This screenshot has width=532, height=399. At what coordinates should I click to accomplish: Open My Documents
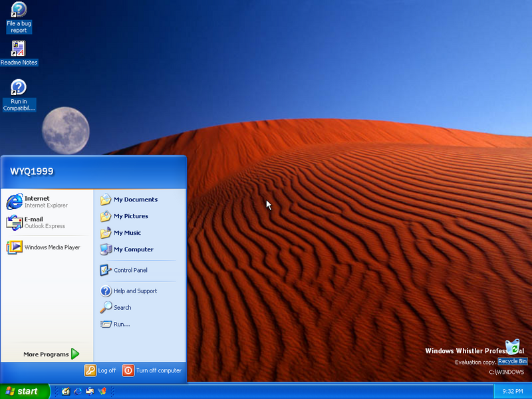[135, 199]
